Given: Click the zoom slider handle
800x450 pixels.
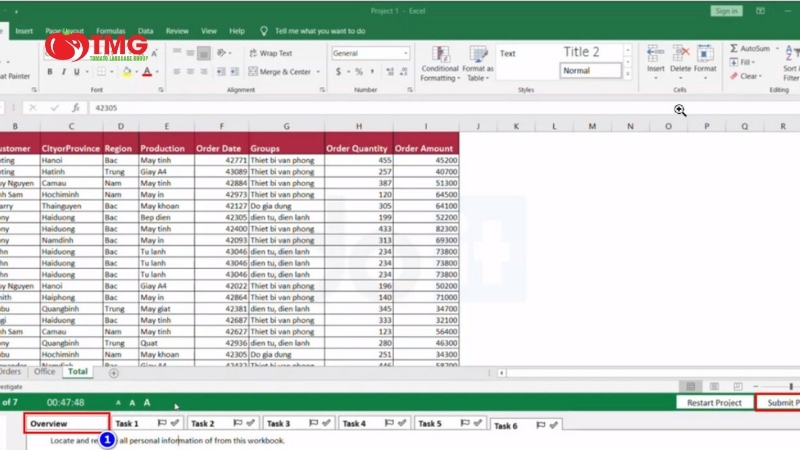Looking at the screenshot, I should pyautogui.click(x=791, y=386).
